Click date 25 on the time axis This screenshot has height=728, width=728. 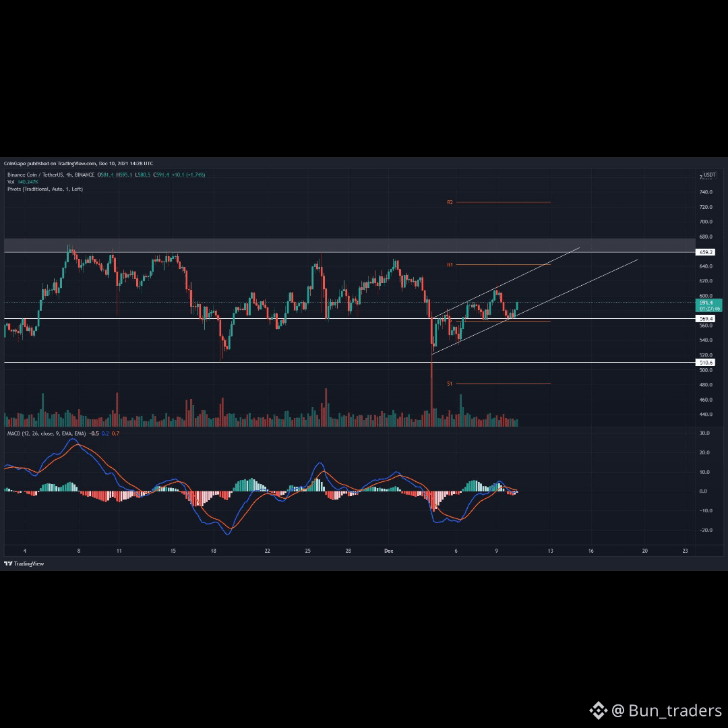[308, 551]
